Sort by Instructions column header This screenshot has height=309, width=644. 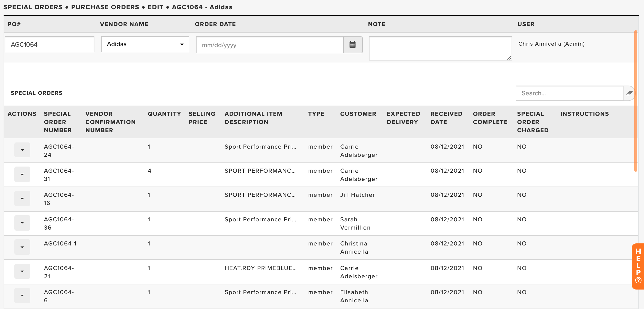(584, 114)
